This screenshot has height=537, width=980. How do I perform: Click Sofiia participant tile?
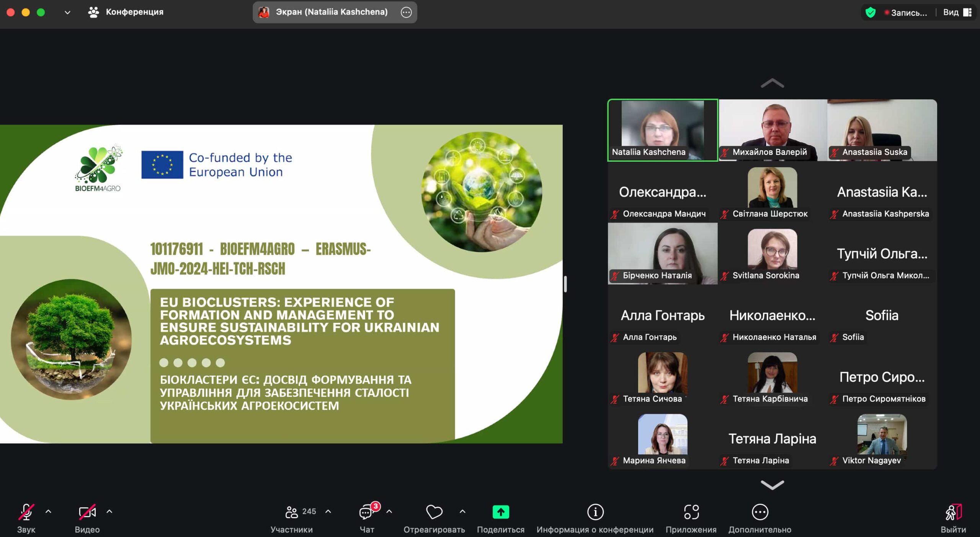(882, 316)
